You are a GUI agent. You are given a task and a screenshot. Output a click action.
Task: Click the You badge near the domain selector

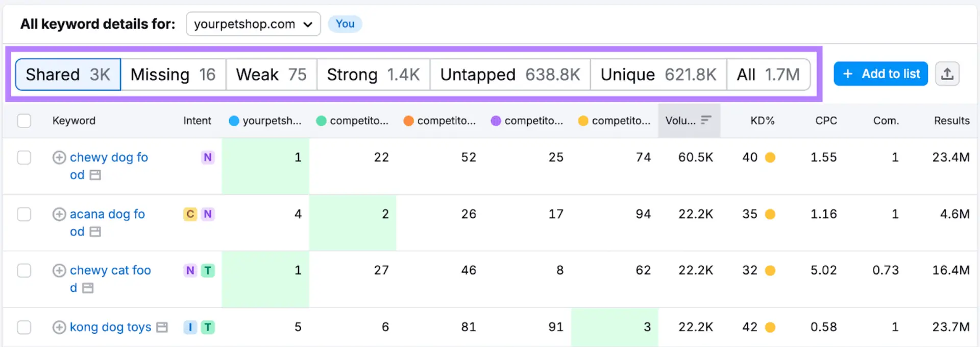345,24
